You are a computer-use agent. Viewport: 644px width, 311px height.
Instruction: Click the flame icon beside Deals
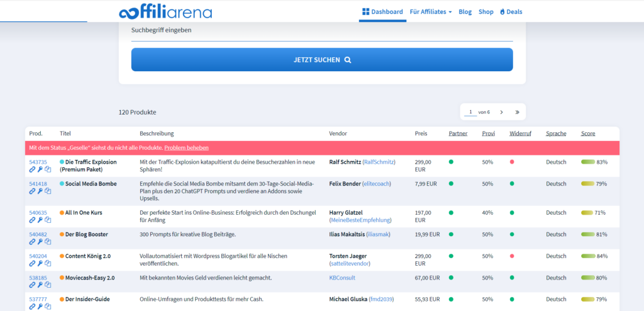coord(502,12)
